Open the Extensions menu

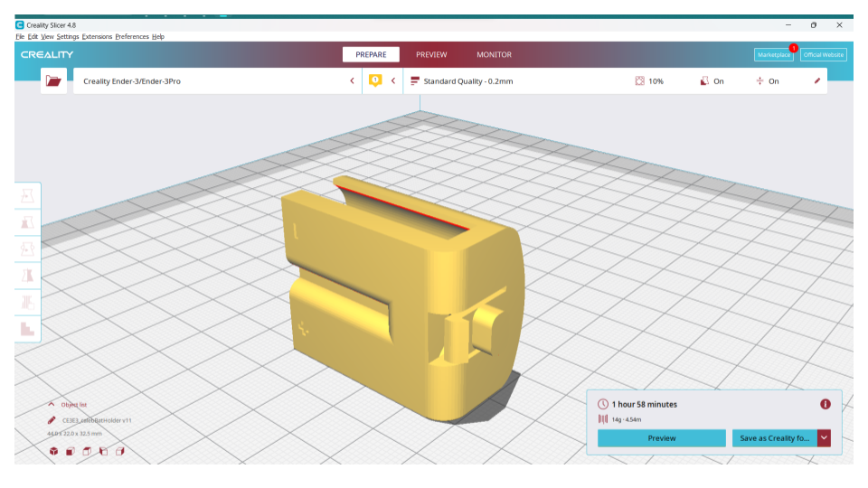tap(97, 36)
